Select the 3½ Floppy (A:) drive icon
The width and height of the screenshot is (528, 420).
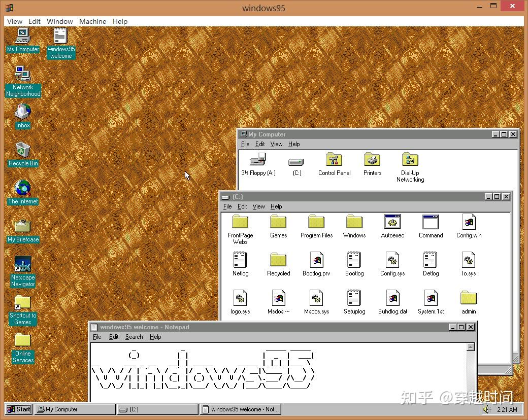pos(258,159)
